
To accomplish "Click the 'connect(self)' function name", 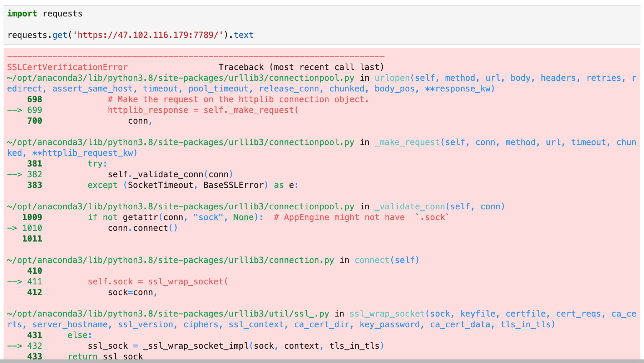I will coord(387,260).
